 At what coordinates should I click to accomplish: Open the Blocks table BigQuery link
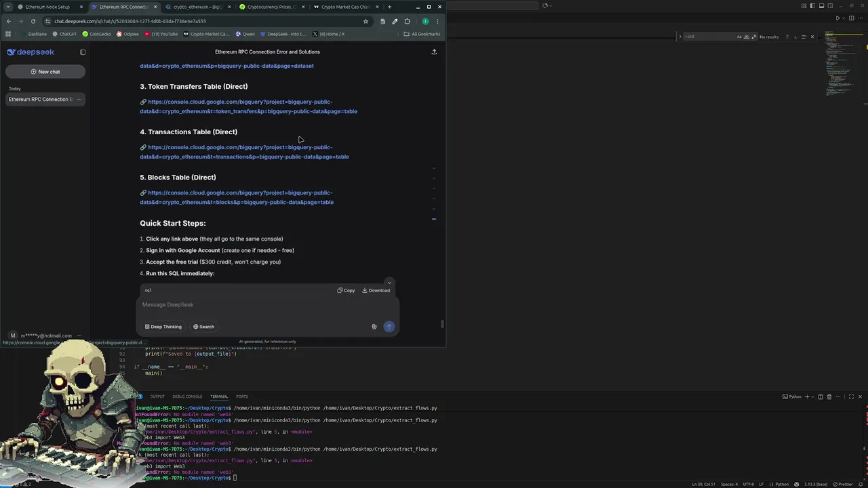coord(237,197)
